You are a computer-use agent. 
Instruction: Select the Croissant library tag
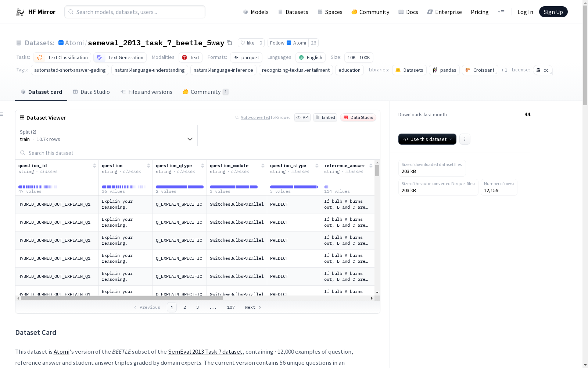click(480, 70)
